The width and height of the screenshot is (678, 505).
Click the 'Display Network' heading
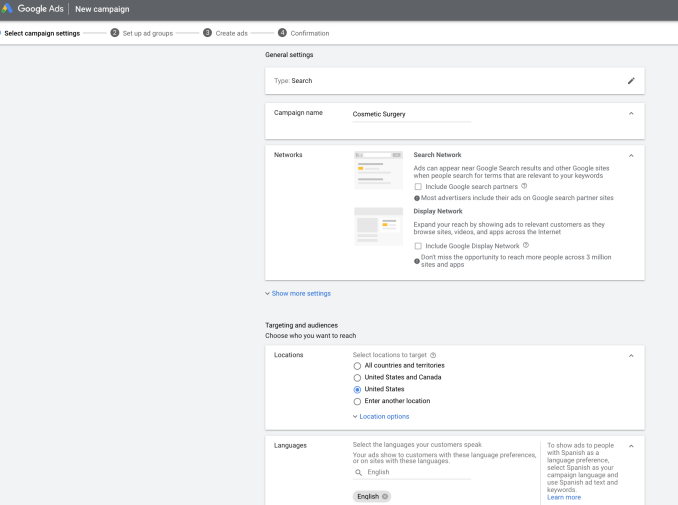coord(438,211)
